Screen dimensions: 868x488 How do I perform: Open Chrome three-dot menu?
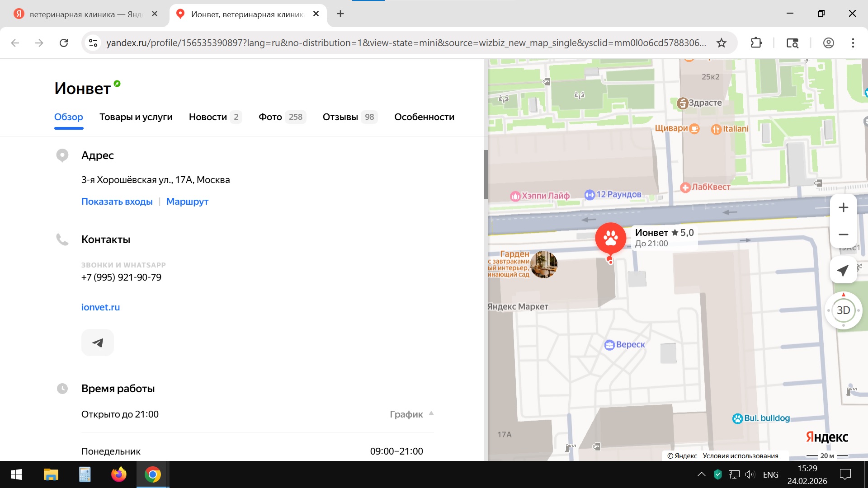[853, 43]
